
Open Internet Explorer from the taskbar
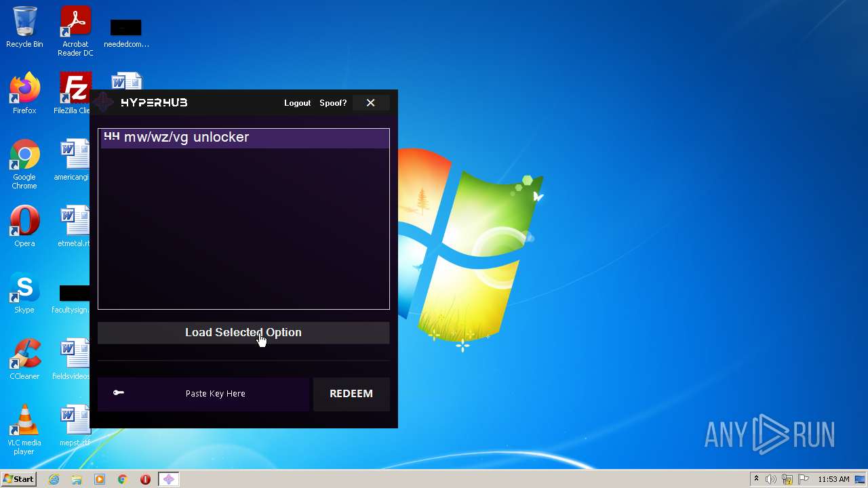[54, 479]
